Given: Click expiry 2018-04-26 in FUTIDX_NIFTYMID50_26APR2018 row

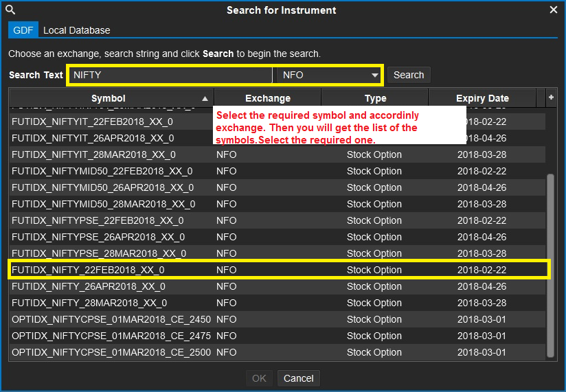Looking at the screenshot, I should [482, 187].
